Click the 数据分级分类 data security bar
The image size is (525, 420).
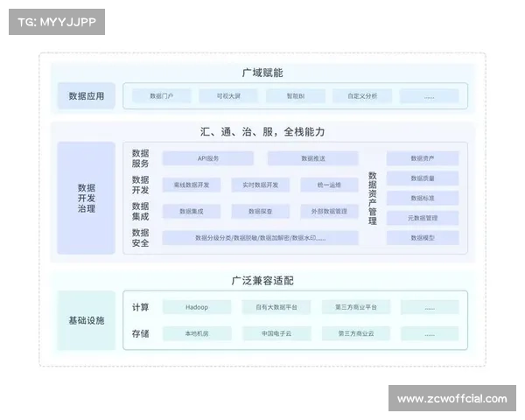click(x=261, y=238)
